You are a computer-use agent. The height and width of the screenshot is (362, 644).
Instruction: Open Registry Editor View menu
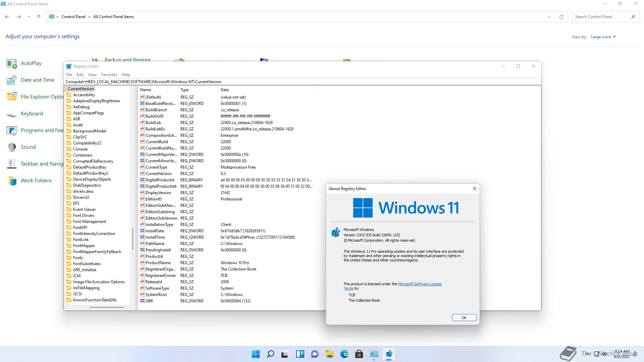tap(92, 75)
